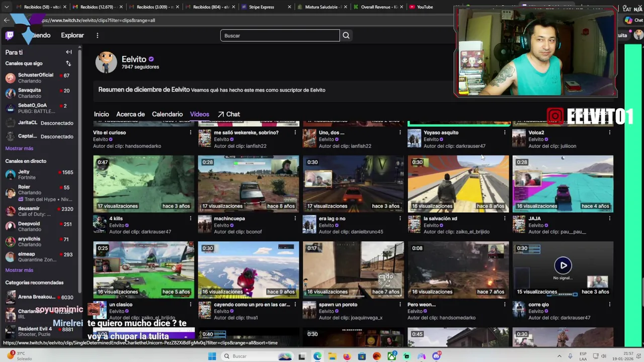The image size is (644, 362).
Task: Open options menu for 'Pero weon...' clip
Action: click(505, 305)
